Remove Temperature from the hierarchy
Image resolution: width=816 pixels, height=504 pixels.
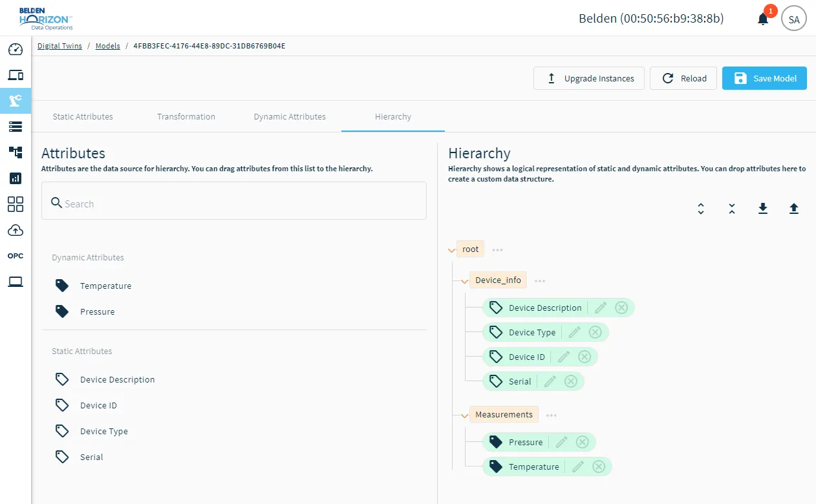click(x=599, y=467)
